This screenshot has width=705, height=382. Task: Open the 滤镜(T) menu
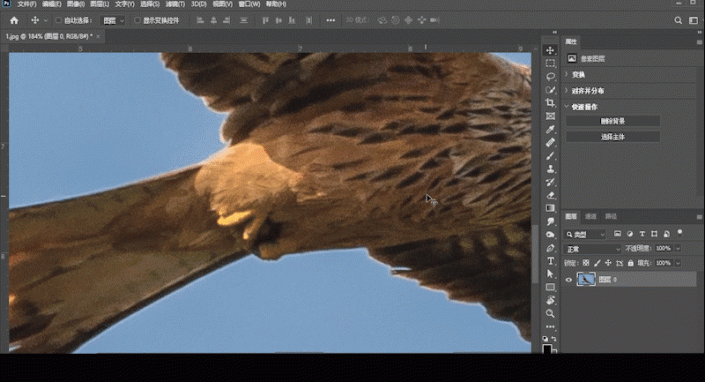175,4
